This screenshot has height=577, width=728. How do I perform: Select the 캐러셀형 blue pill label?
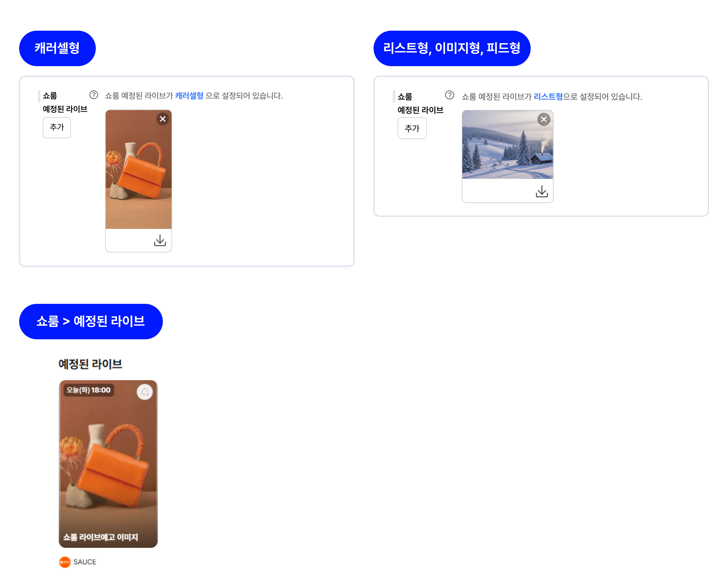pos(57,48)
